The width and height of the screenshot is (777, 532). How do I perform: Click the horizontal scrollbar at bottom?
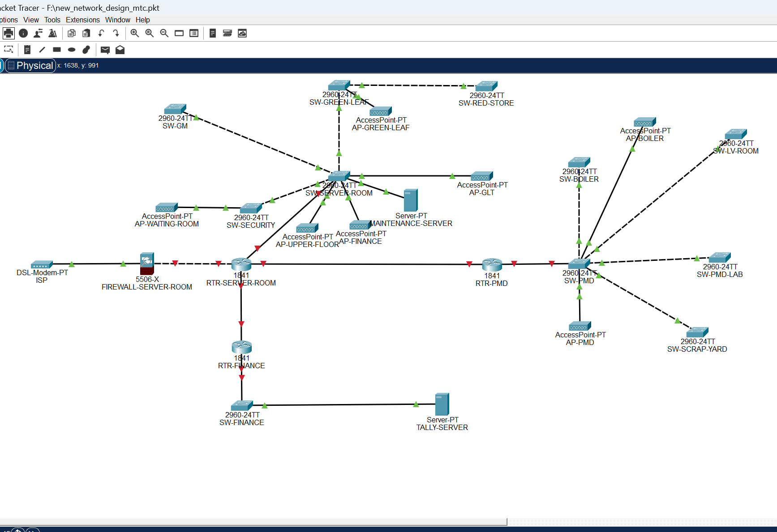pos(253,522)
